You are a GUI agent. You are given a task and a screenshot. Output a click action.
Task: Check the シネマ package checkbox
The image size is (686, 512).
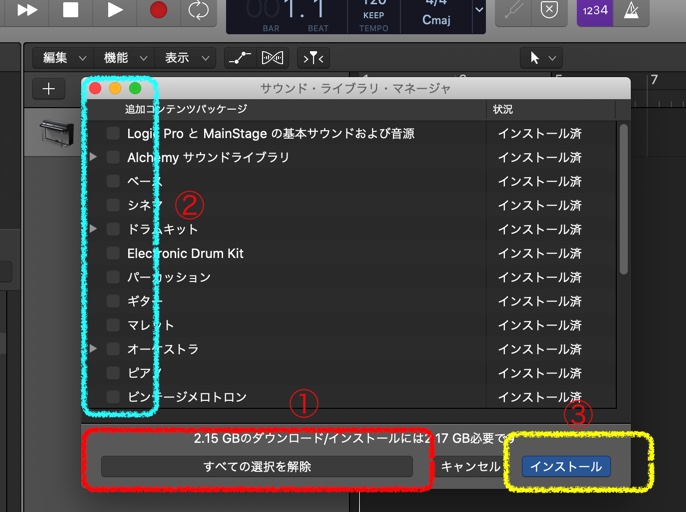113,205
